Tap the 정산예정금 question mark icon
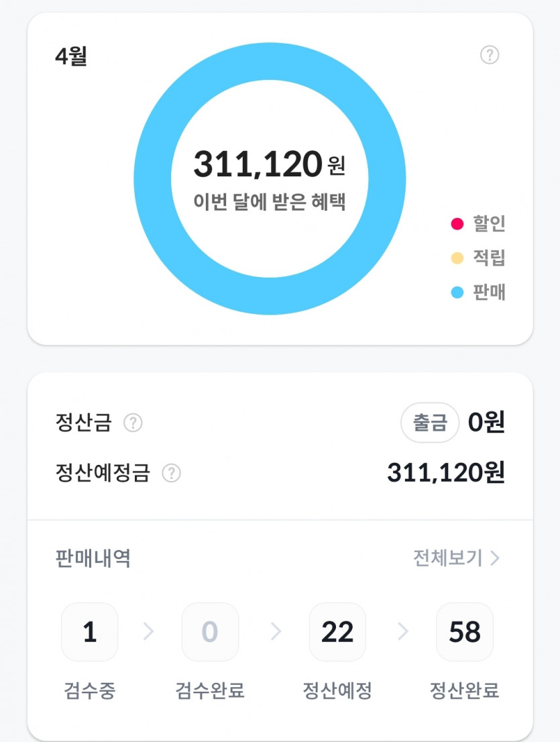This screenshot has width=560, height=742. (x=172, y=474)
